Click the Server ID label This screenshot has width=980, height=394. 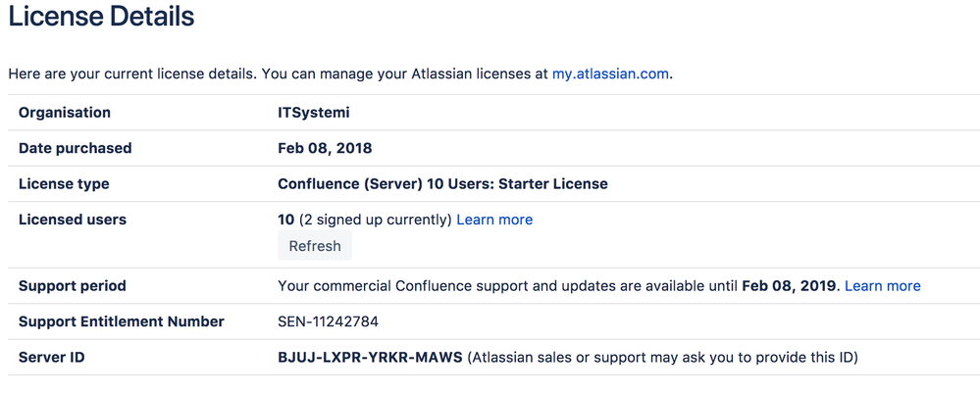[51, 357]
